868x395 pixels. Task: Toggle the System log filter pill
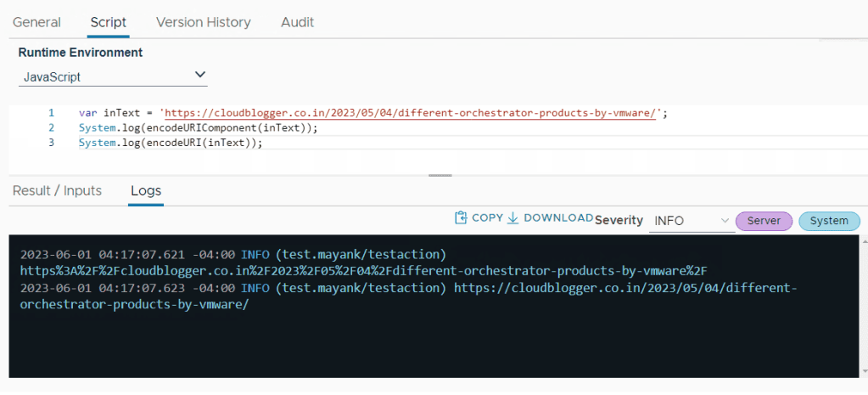click(x=828, y=221)
